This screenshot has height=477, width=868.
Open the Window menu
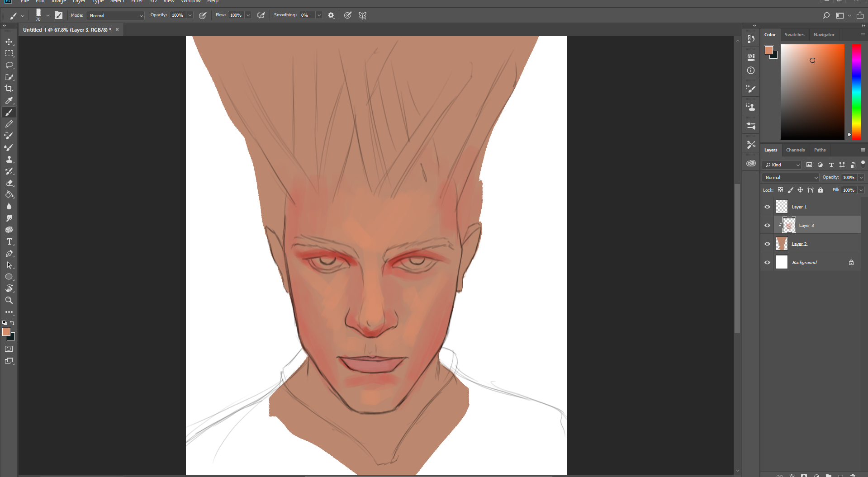click(x=191, y=1)
